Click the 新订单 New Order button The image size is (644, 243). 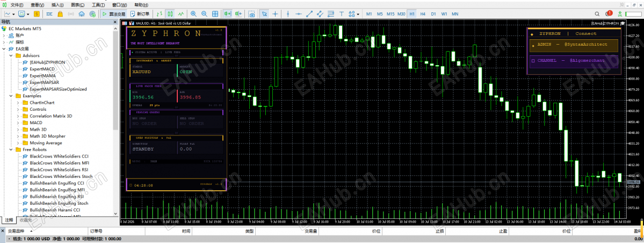(x=139, y=13)
